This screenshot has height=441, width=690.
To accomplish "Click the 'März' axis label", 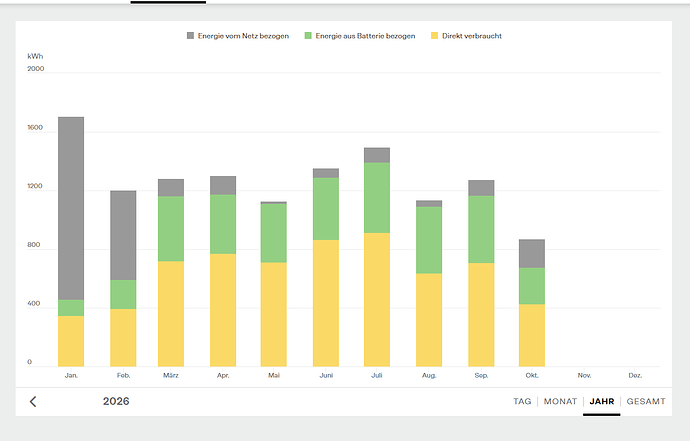I will tap(171, 375).
